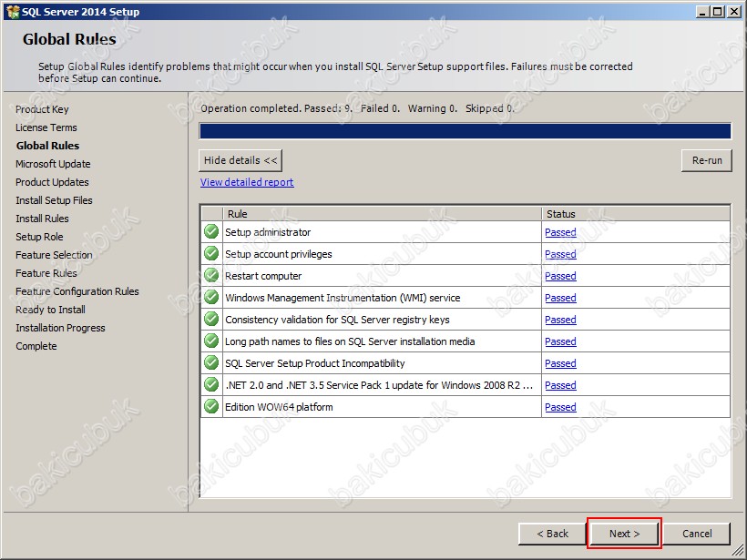
Task: Click green check icon for Setup account privileges
Action: click(211, 254)
